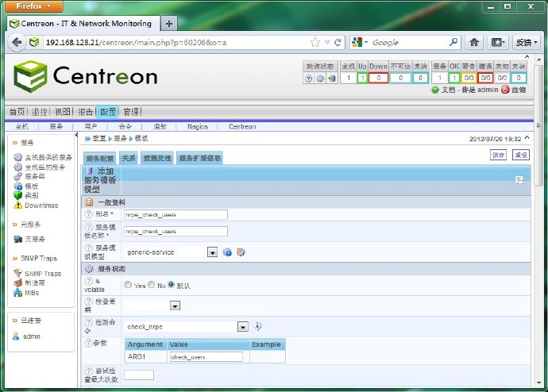Screen dimensions: 548x392
Task: Open the check_nrpe command dropdown
Action: click(243, 327)
